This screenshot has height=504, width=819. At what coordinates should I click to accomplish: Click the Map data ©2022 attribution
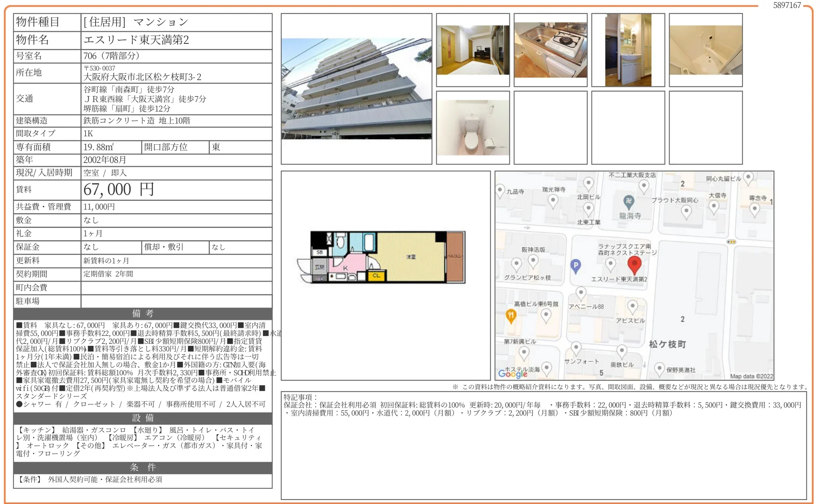751,376
